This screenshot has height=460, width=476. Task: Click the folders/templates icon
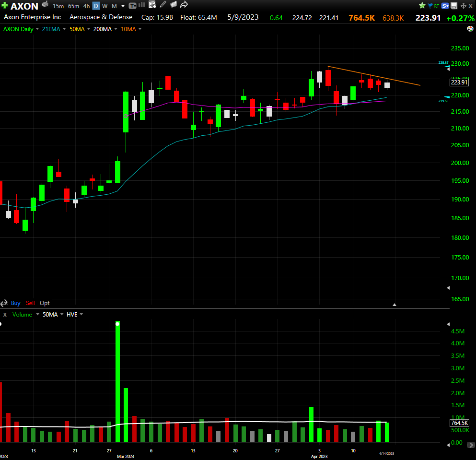coord(174,4)
